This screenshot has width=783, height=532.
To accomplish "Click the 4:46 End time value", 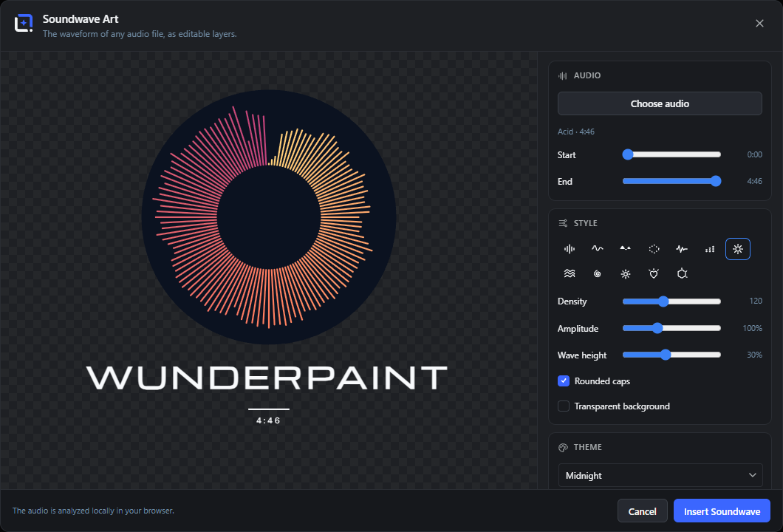I will [x=754, y=181].
